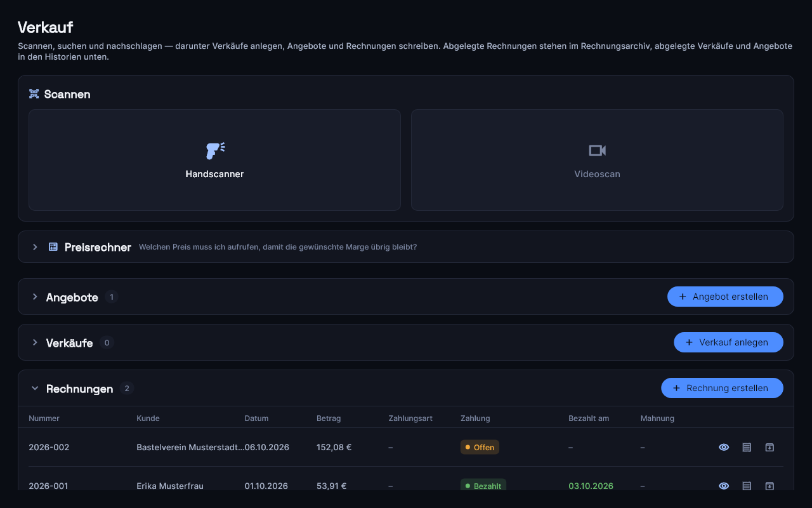Click the Rechnung erstellen button
Image resolution: width=812 pixels, height=508 pixels.
(722, 388)
